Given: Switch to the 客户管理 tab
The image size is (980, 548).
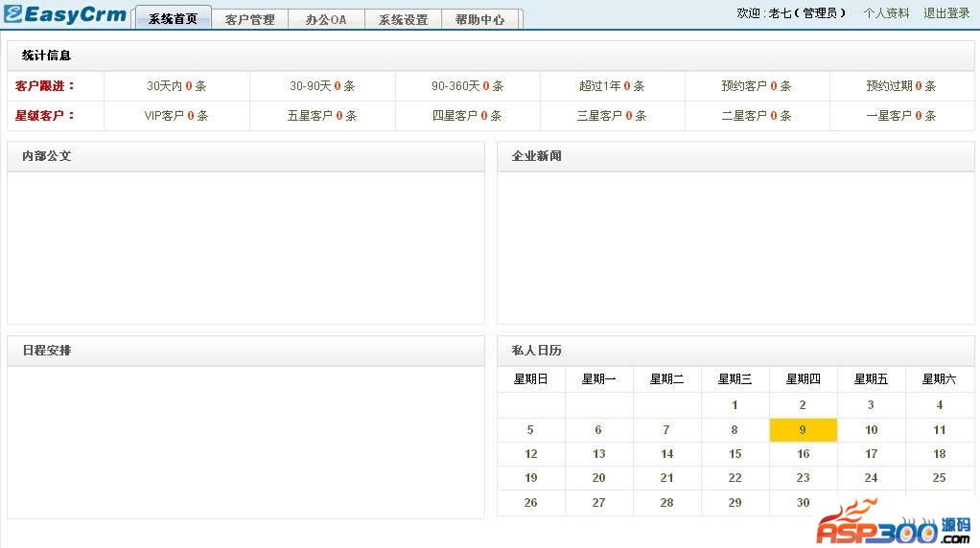Looking at the screenshot, I should pos(249,19).
